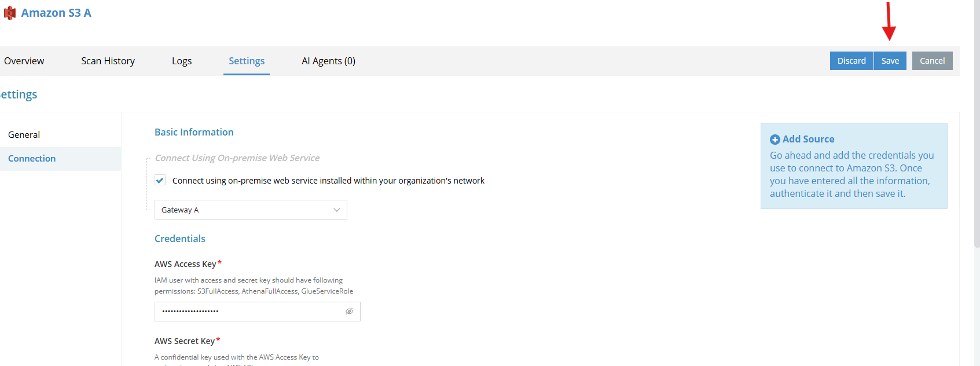Go to the Logs tab
The height and width of the screenshot is (366, 980).
pos(182,61)
